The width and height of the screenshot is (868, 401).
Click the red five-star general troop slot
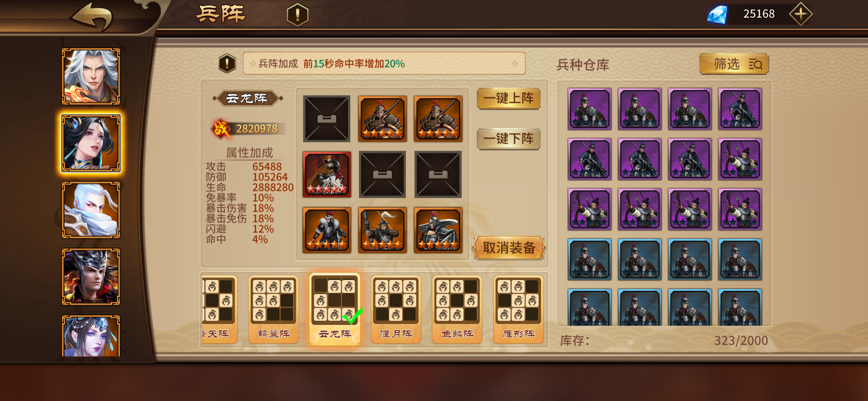click(327, 174)
